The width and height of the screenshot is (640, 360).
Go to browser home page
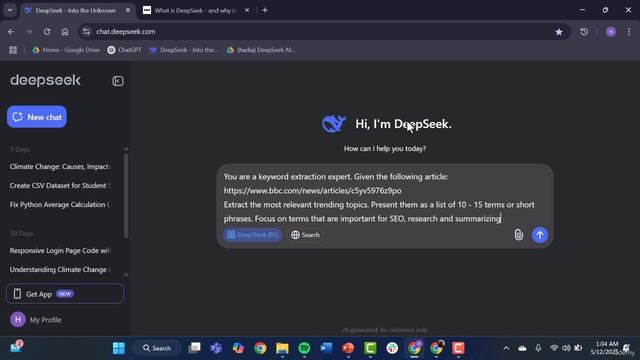pos(65,32)
